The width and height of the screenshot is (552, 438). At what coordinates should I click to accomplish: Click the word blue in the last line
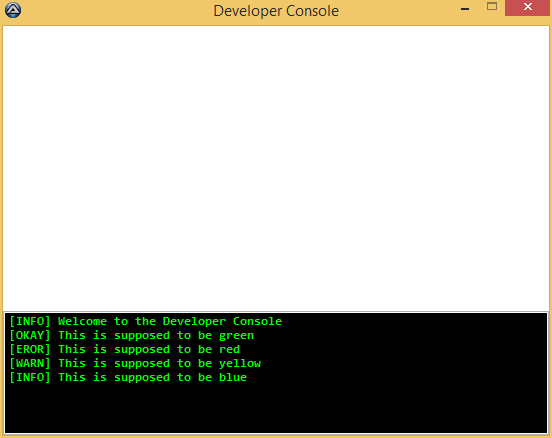(233, 377)
